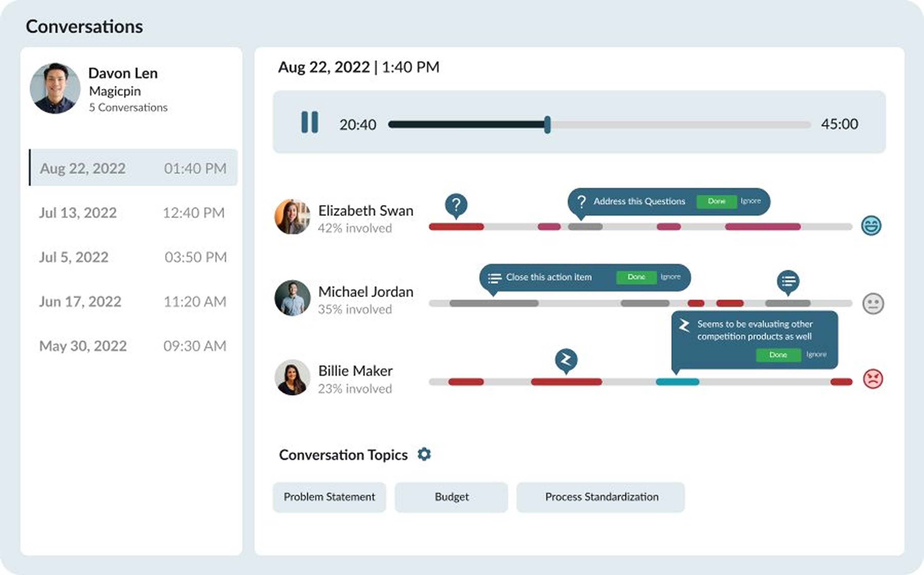This screenshot has height=575, width=924.
Task: Open the Jul 5, 2022 conversation
Action: (x=132, y=257)
